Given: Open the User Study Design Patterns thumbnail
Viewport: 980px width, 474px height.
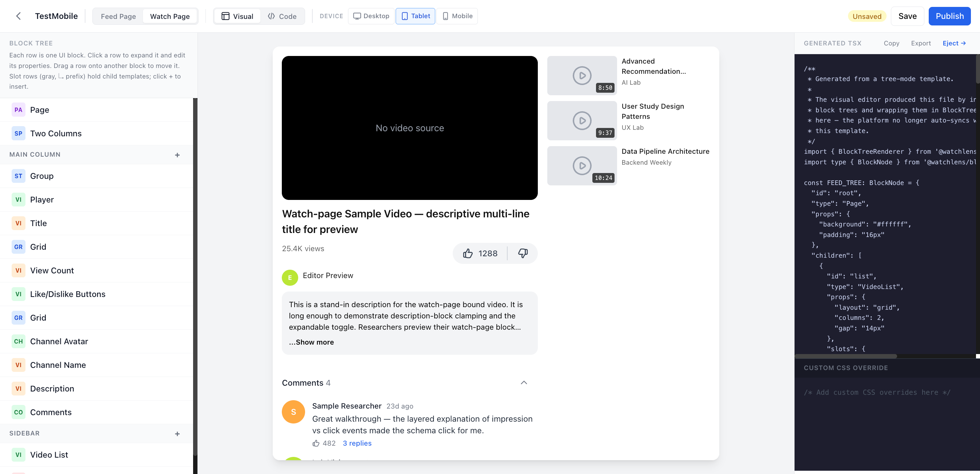Looking at the screenshot, I should pos(582,121).
